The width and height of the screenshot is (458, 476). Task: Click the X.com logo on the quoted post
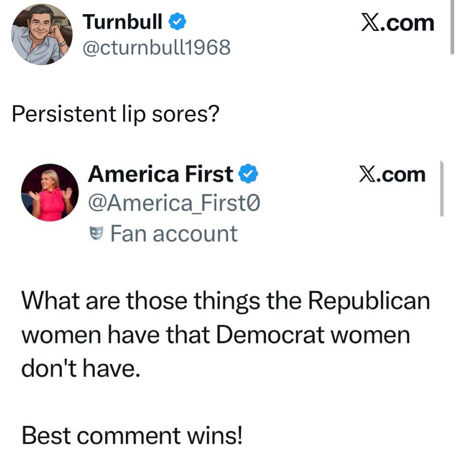391,175
